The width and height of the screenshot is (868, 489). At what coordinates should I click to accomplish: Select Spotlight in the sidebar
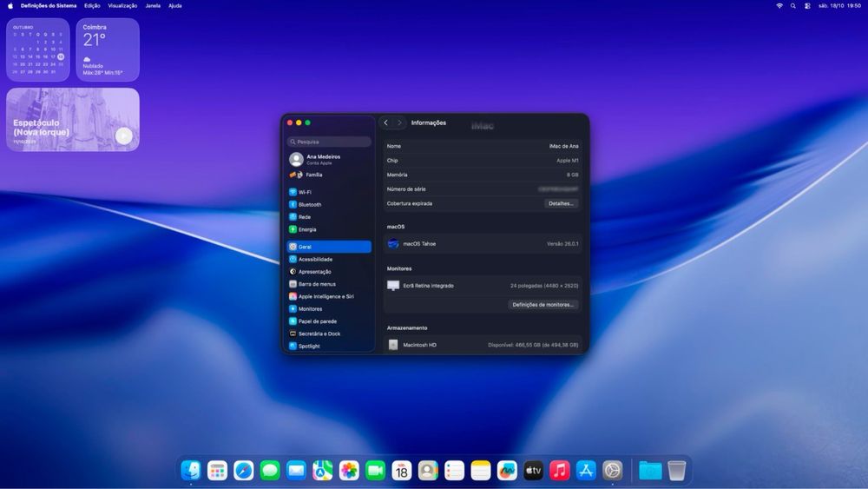click(329, 346)
